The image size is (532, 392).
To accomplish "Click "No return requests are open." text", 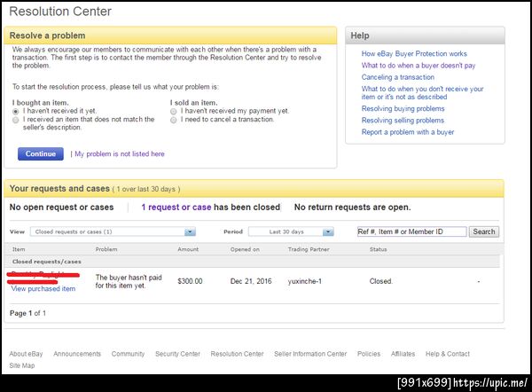I will [353, 208].
